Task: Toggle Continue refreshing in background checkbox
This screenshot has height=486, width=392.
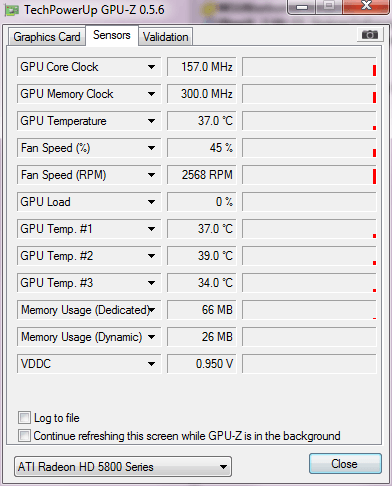Action: pos(24,436)
